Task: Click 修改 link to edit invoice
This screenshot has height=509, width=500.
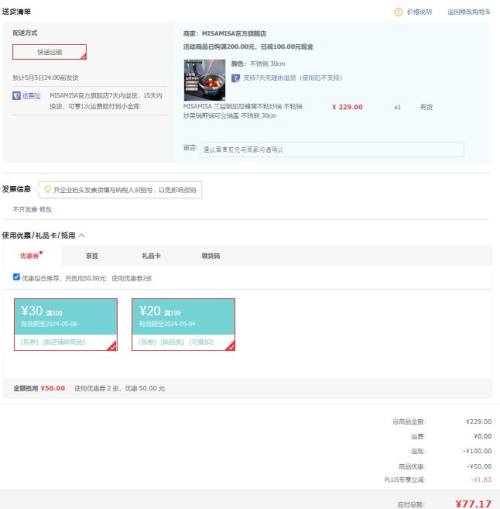Action: [45, 209]
